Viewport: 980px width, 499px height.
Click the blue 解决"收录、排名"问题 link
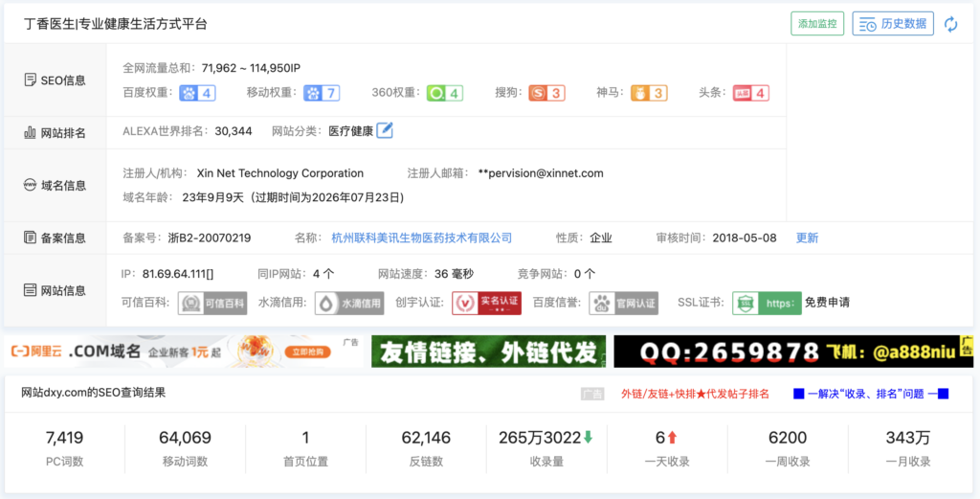[871, 394]
